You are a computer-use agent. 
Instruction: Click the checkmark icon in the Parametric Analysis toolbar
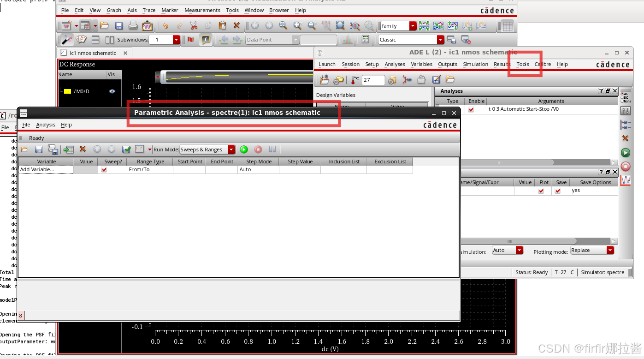126,150
